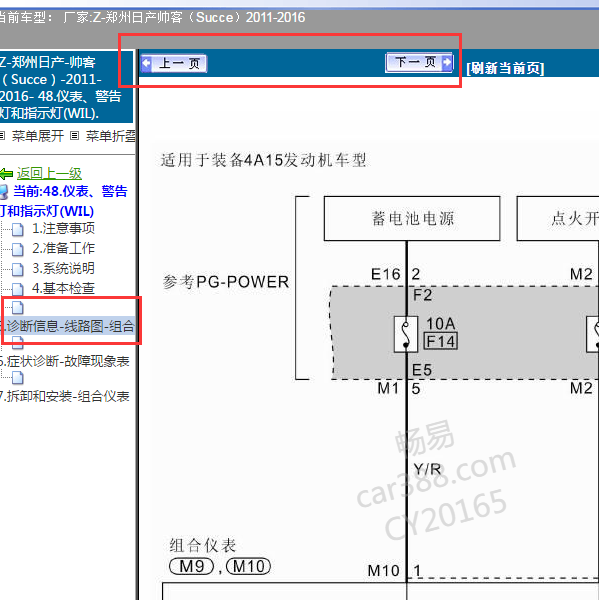Screen dimensions: 599x600
Task: Click the E16 connector label
Action: click(385, 274)
